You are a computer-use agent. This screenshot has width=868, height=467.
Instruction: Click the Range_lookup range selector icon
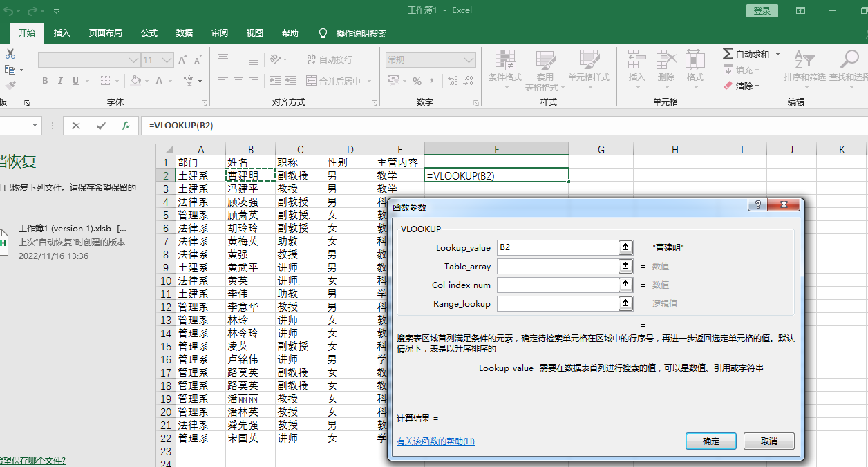[x=625, y=303]
